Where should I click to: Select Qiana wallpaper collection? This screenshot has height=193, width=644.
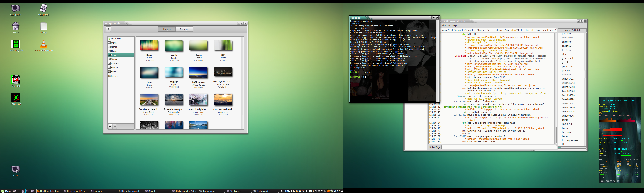click(x=121, y=59)
